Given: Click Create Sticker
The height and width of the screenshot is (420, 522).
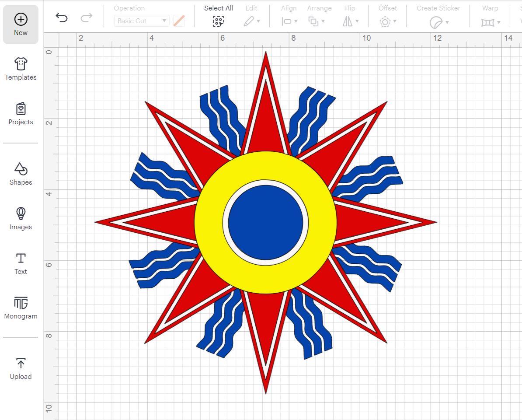Looking at the screenshot, I should (x=438, y=21).
